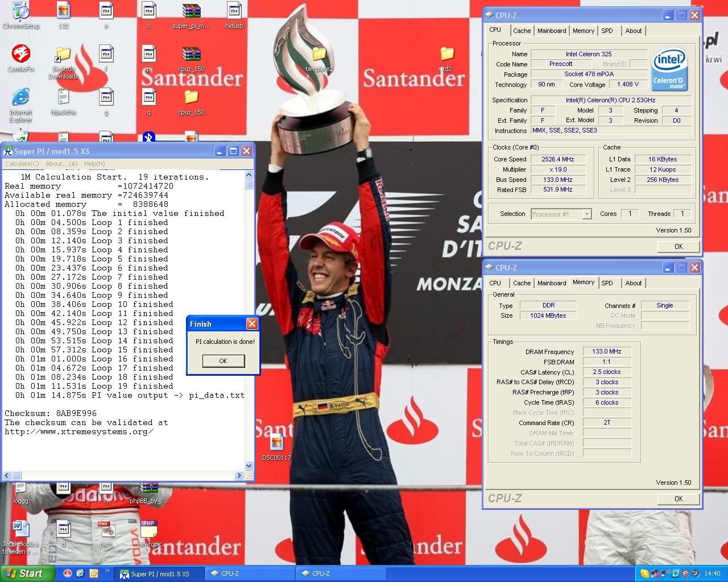
Task: Switch to Super PI / mod1.5 XS taskbar button
Action: click(x=159, y=573)
